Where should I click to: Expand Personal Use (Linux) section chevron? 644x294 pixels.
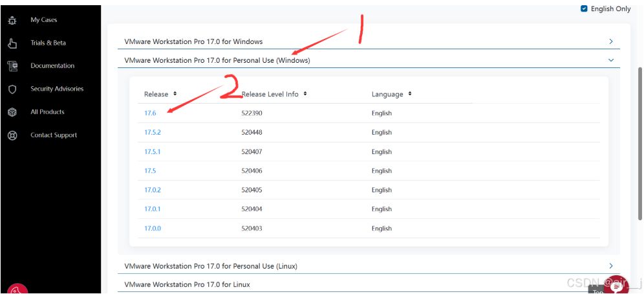click(611, 266)
